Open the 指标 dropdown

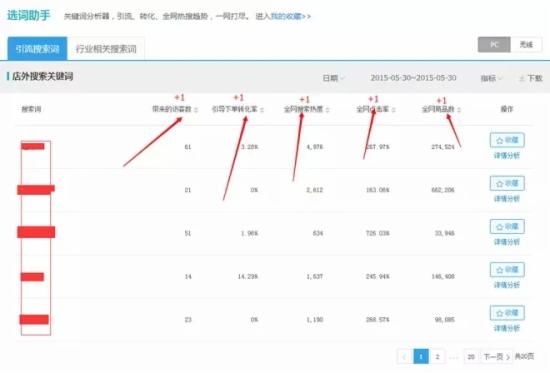pos(491,78)
